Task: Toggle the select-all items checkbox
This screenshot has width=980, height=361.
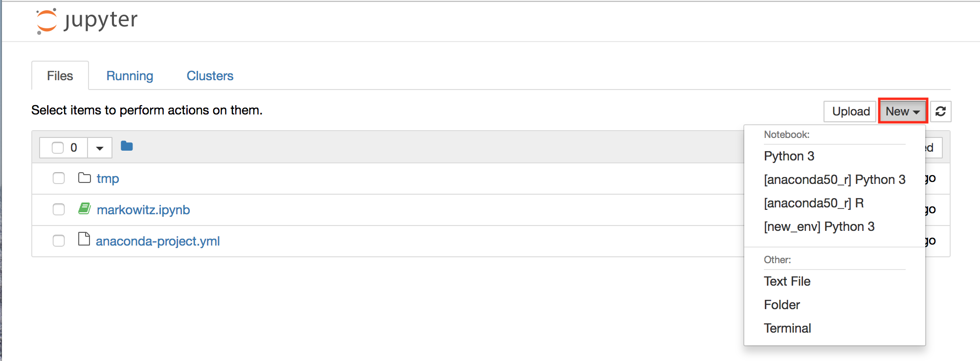Action: point(58,148)
